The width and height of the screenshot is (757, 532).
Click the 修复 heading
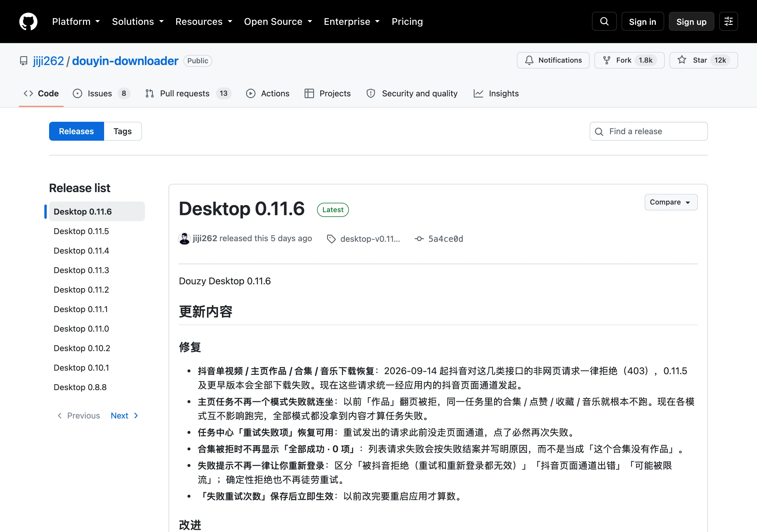(x=190, y=347)
